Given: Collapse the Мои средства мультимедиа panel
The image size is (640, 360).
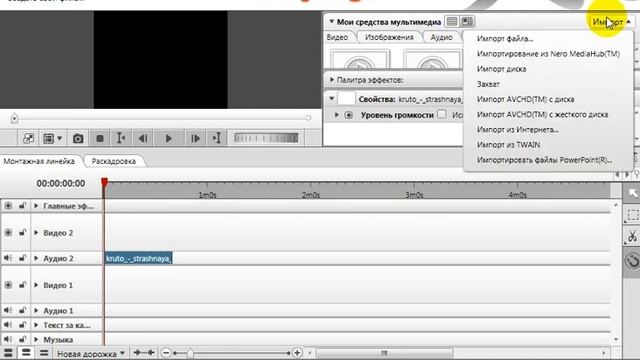Looking at the screenshot, I should [331, 21].
